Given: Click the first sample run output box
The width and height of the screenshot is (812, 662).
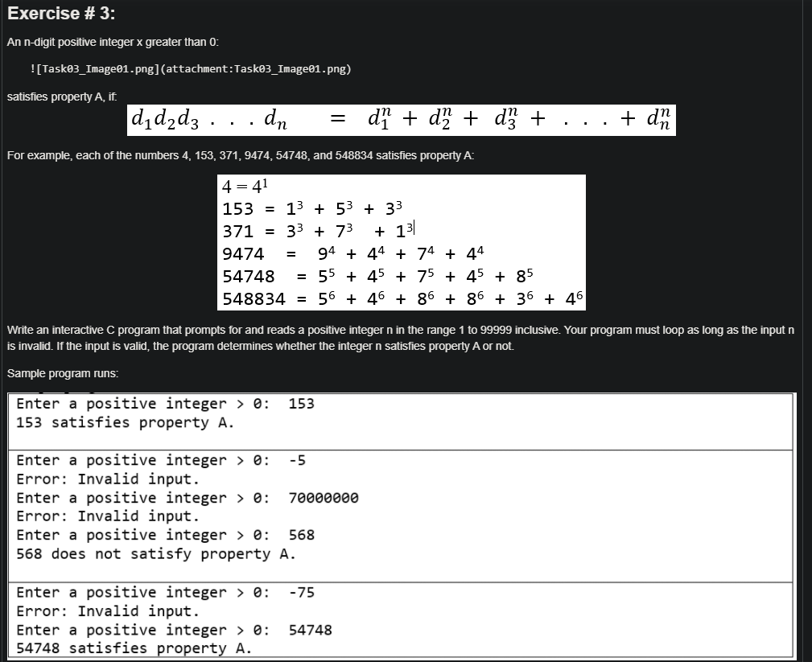Looking at the screenshot, I should point(400,415).
